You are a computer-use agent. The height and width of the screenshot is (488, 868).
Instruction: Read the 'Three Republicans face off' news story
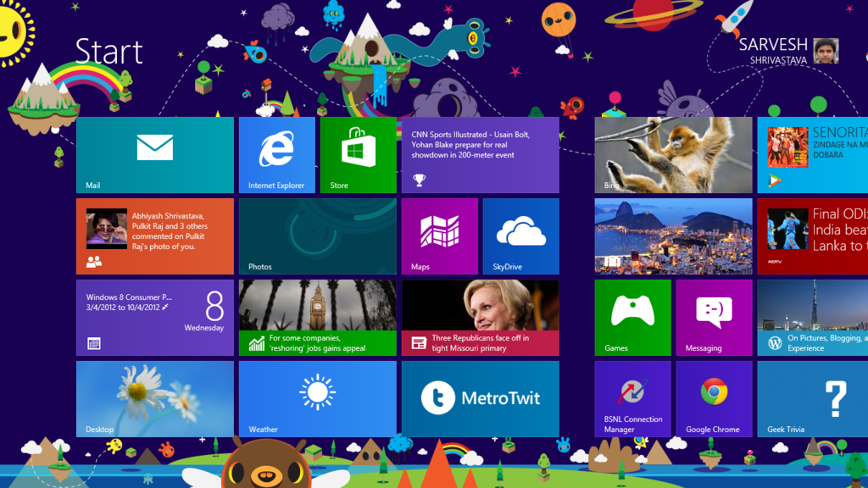point(480,317)
